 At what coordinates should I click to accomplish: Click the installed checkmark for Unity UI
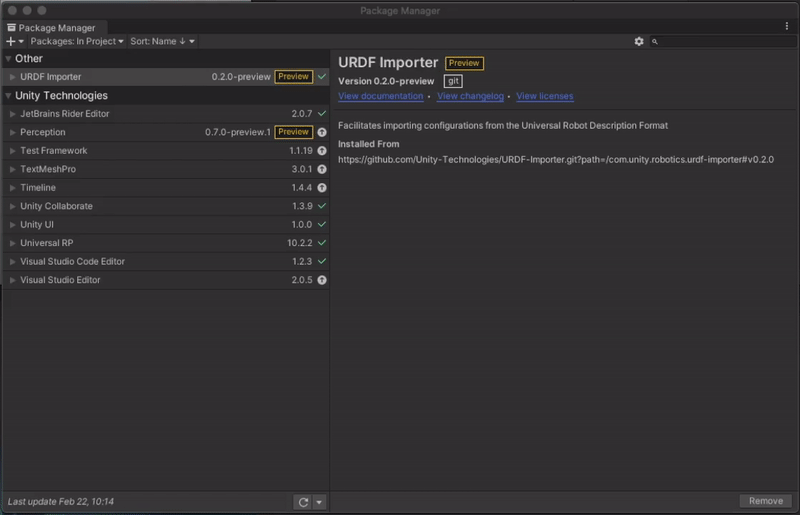(322, 224)
